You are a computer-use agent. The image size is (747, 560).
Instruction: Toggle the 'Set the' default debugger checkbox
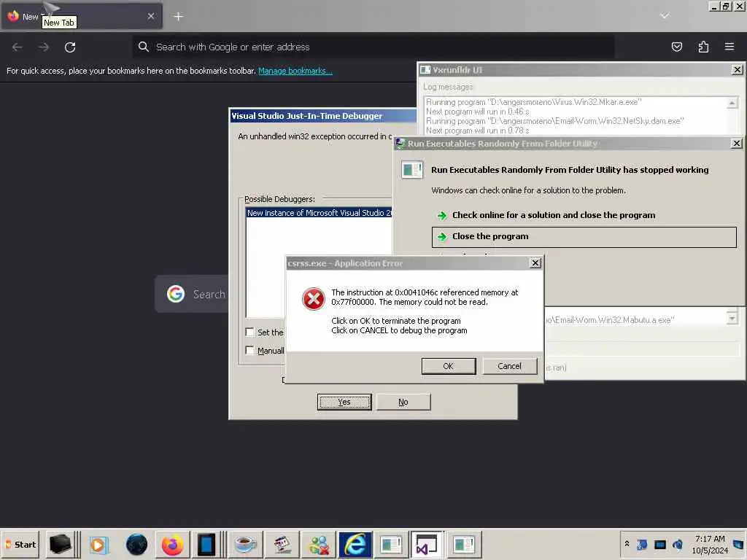(249, 332)
